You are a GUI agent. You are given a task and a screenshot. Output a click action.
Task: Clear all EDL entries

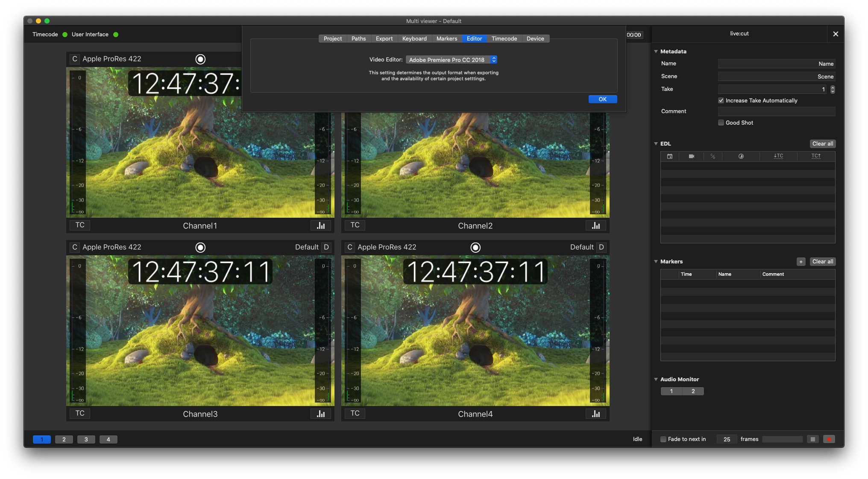822,144
